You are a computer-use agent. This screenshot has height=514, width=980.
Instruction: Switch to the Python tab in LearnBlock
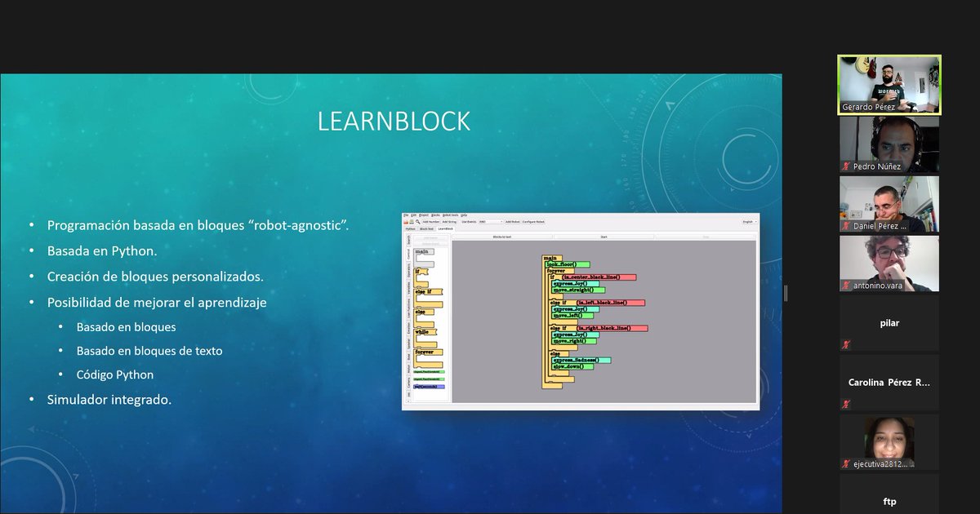point(410,228)
